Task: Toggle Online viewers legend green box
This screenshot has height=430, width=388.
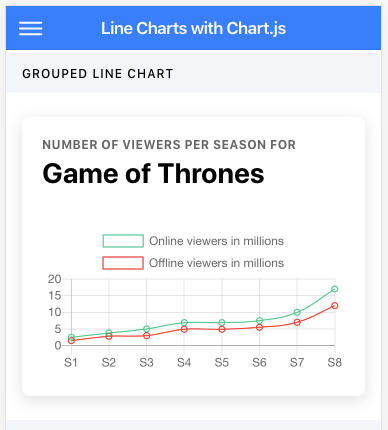Action: [123, 241]
